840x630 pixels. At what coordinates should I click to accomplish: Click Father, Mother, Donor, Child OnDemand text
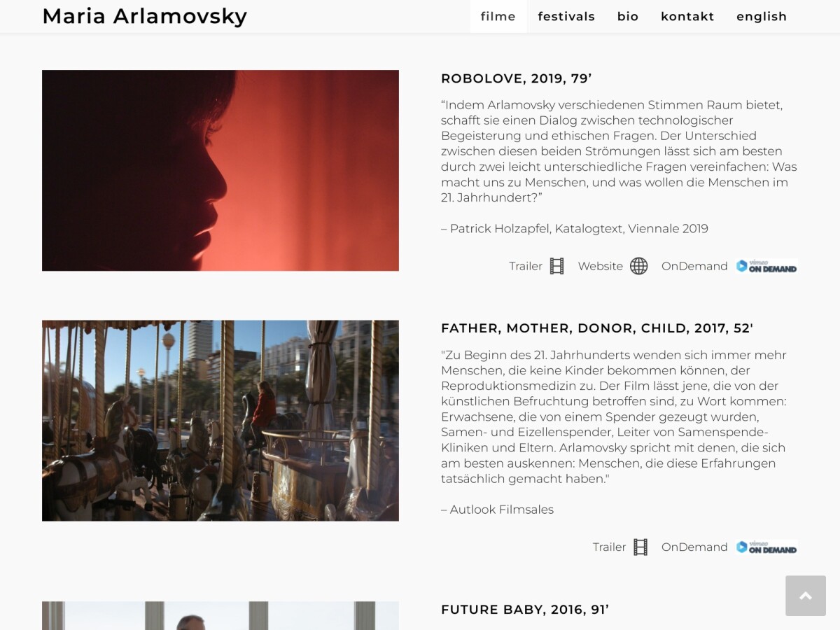(694, 547)
